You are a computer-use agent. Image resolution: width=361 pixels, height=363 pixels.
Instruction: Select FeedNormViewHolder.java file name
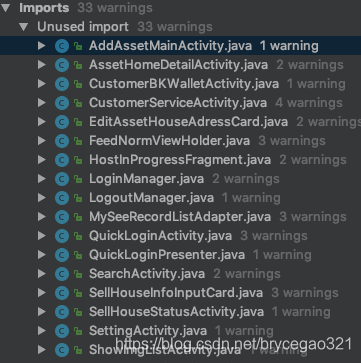click(169, 141)
